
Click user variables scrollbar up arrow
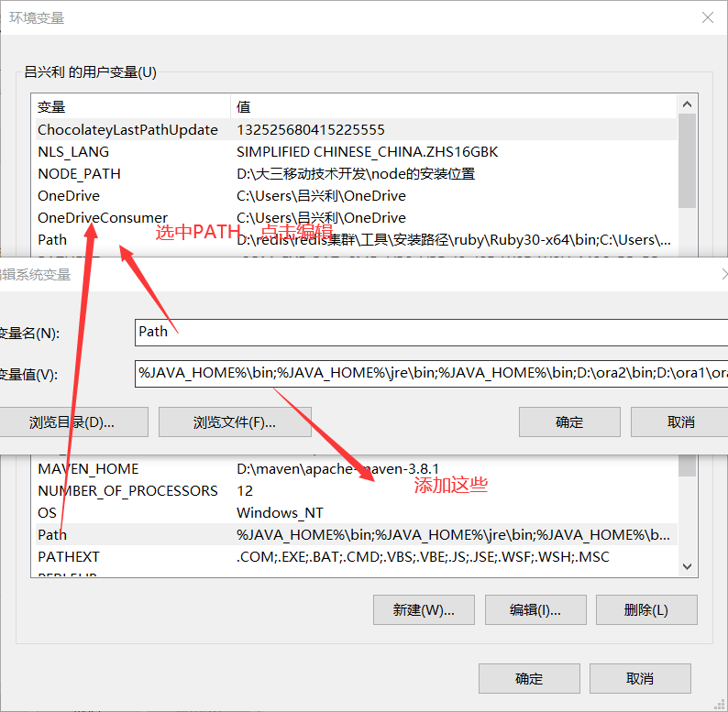point(687,104)
